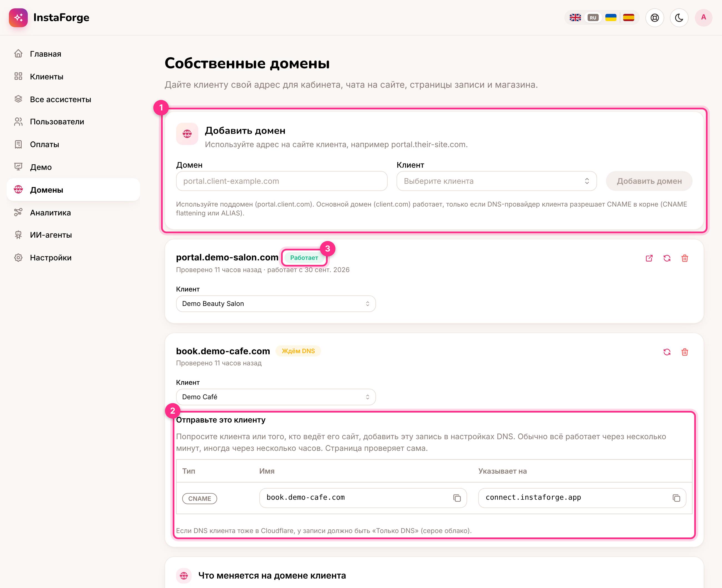
Task: Copy connect.instaforge.app target value
Action: 676,497
